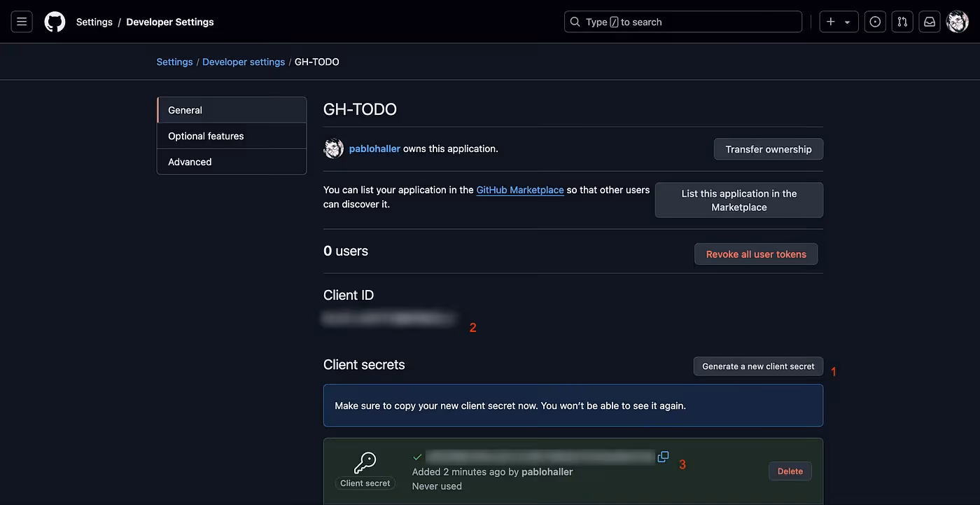The width and height of the screenshot is (980, 505).
Task: Click the 'Never used' text
Action: [x=437, y=486]
